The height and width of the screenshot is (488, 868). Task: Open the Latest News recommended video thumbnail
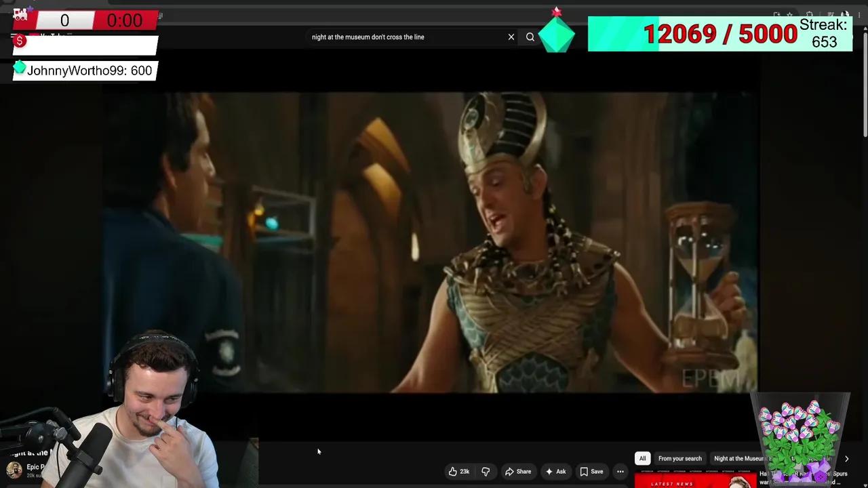[695, 480]
